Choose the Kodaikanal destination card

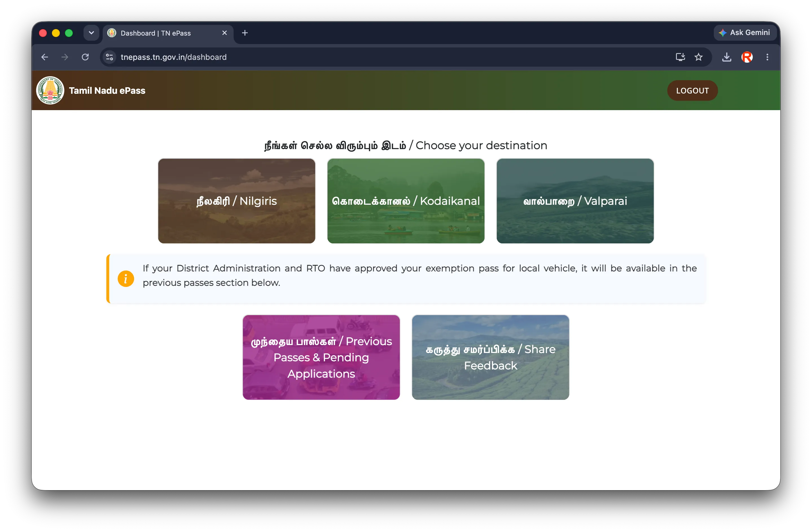406,201
